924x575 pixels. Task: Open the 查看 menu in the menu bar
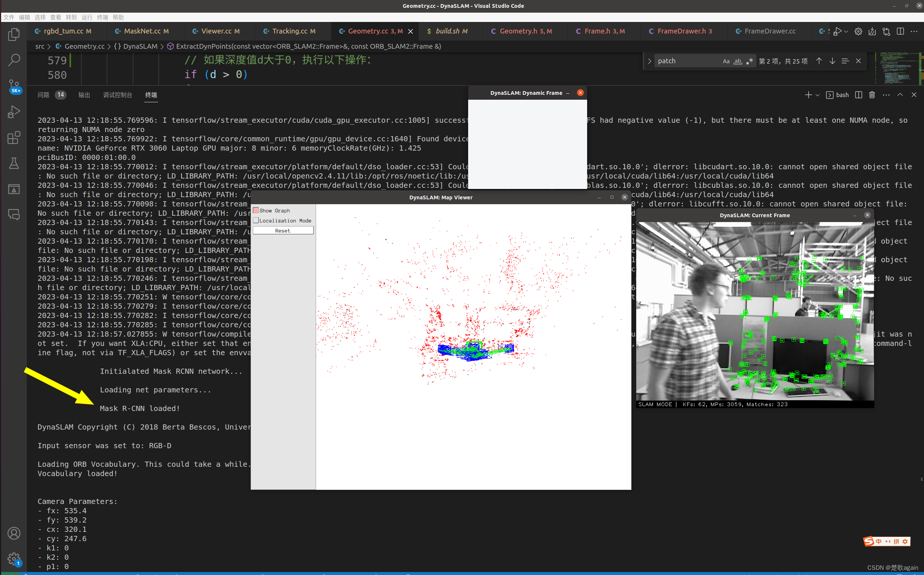click(x=55, y=17)
